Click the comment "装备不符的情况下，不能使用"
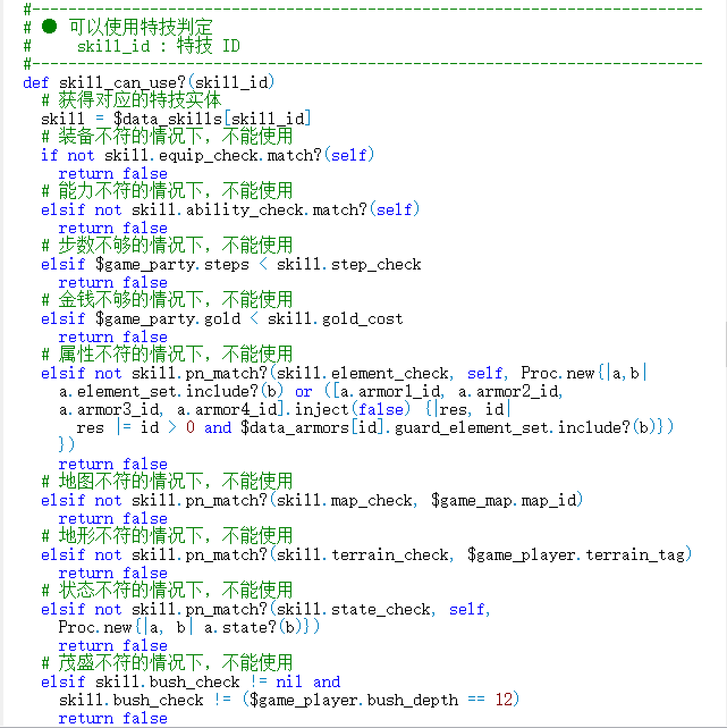Viewport: 727px width, 728px height. (x=176, y=136)
